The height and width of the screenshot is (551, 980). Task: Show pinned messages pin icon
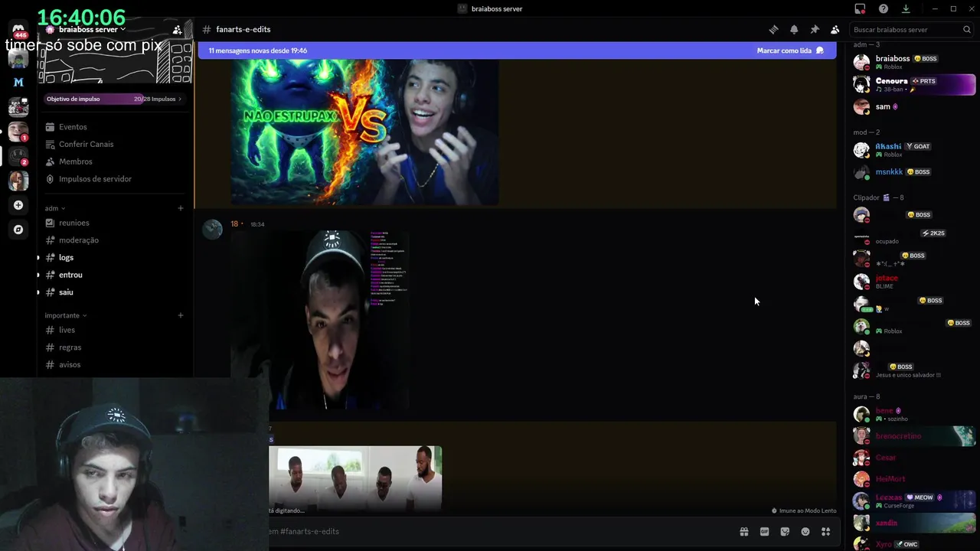click(x=815, y=29)
